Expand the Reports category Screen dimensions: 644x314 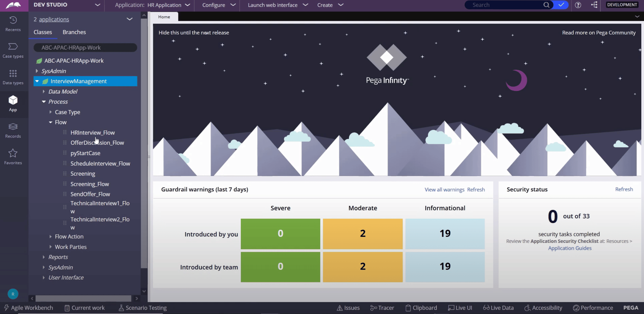click(44, 257)
